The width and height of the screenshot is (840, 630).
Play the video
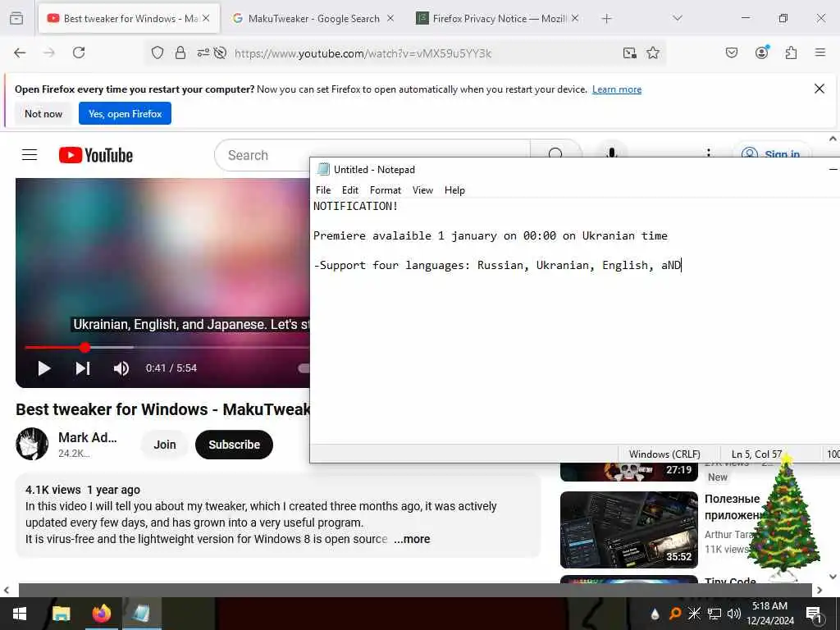pos(44,368)
